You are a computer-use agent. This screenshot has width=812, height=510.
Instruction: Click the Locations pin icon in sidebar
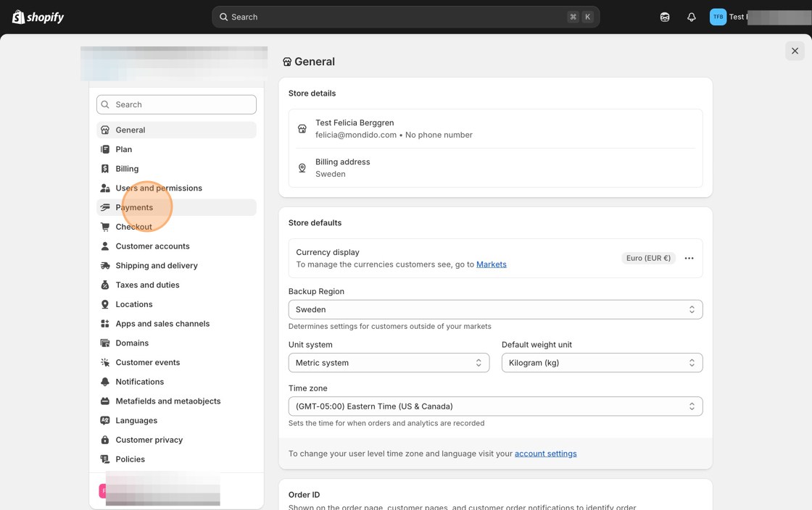point(105,304)
